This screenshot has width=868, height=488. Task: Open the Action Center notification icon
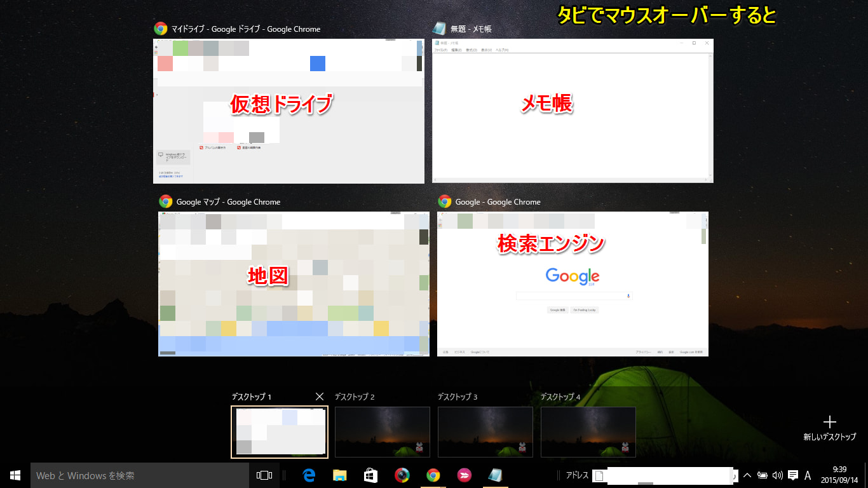(793, 475)
